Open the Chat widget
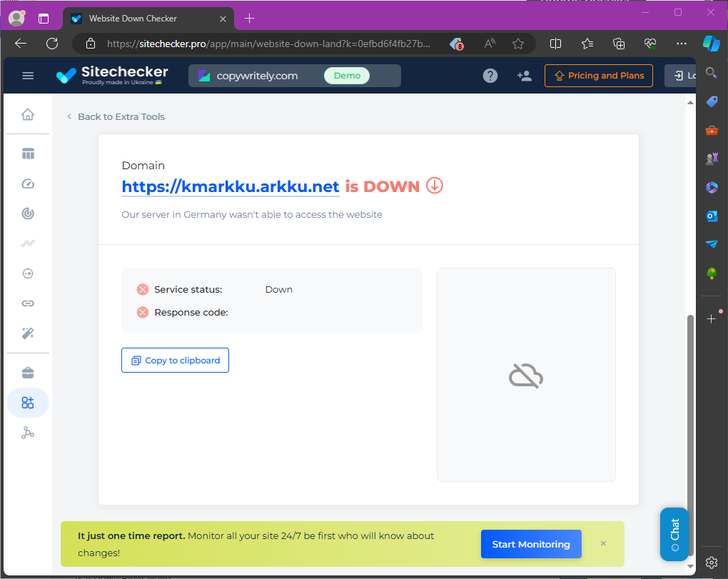Screen dimensions: 728x579 click(x=674, y=535)
